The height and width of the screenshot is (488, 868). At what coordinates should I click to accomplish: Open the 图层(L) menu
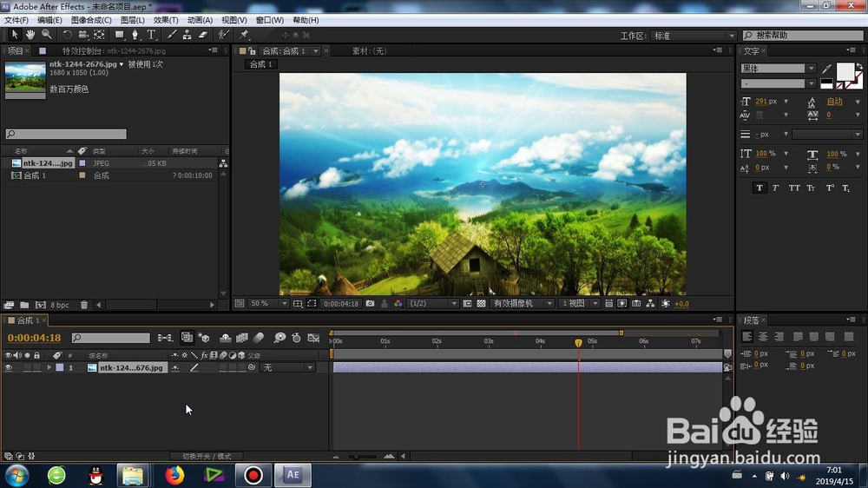click(132, 20)
